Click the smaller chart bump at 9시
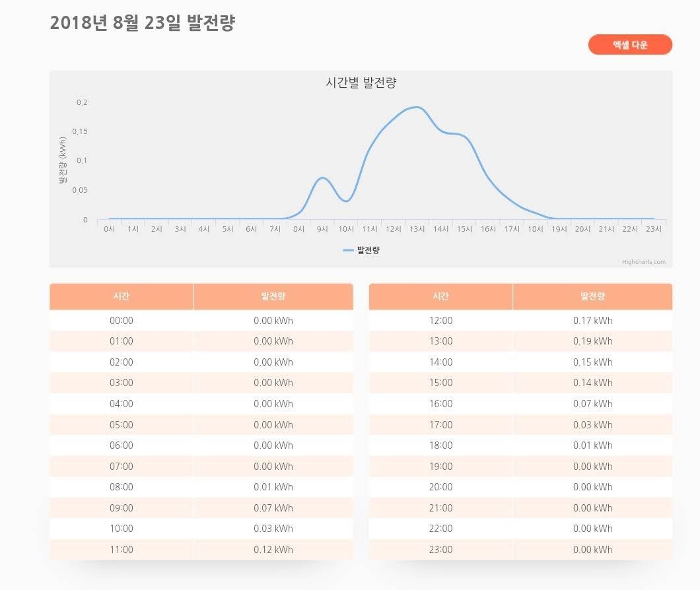 point(322,178)
